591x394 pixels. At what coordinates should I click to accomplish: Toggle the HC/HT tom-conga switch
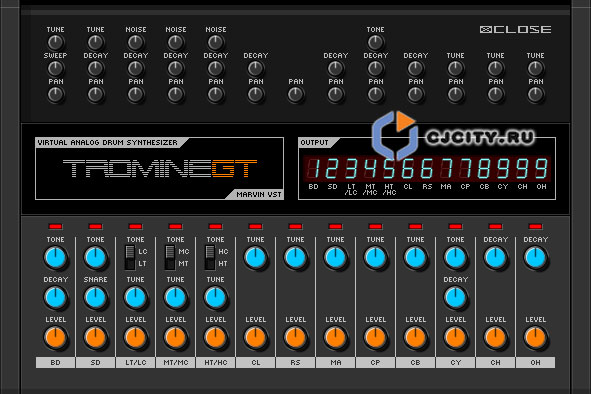point(210,258)
